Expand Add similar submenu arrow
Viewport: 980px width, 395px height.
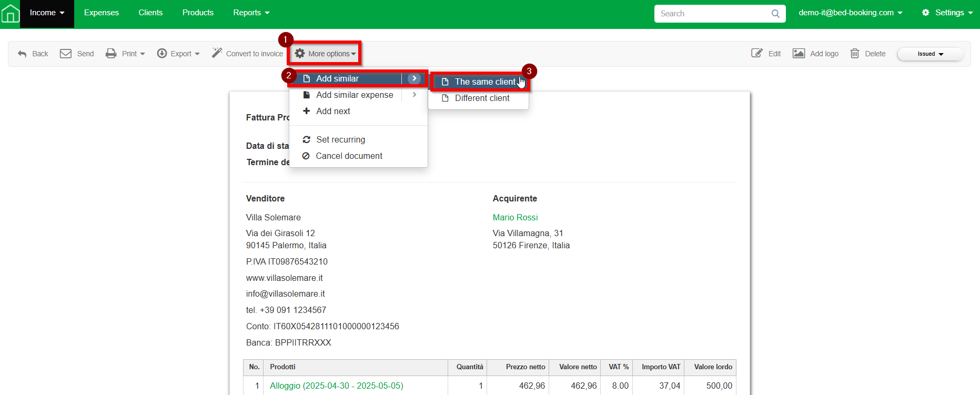click(415, 78)
